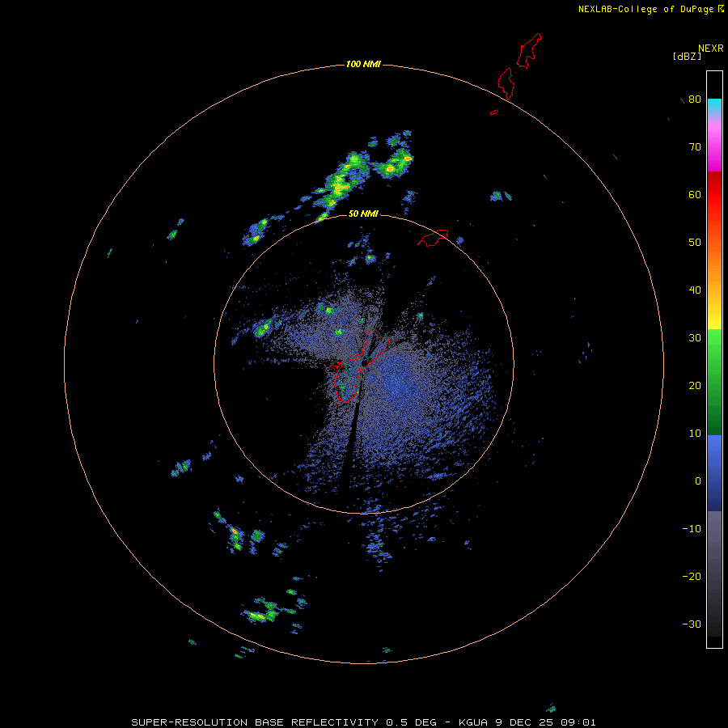This screenshot has width=728, height=728.
Task: Click the Super-Resolution Base Reflectivity caption
Action: [x=363, y=722]
